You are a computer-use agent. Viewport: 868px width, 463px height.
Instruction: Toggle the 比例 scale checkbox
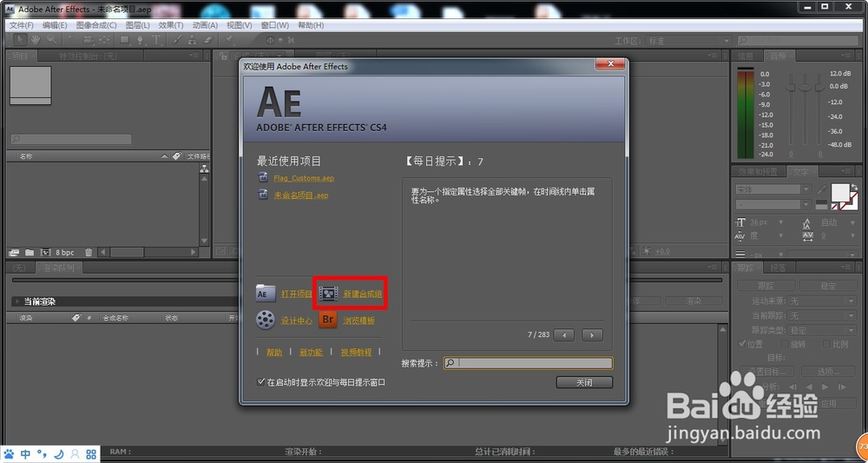826,344
